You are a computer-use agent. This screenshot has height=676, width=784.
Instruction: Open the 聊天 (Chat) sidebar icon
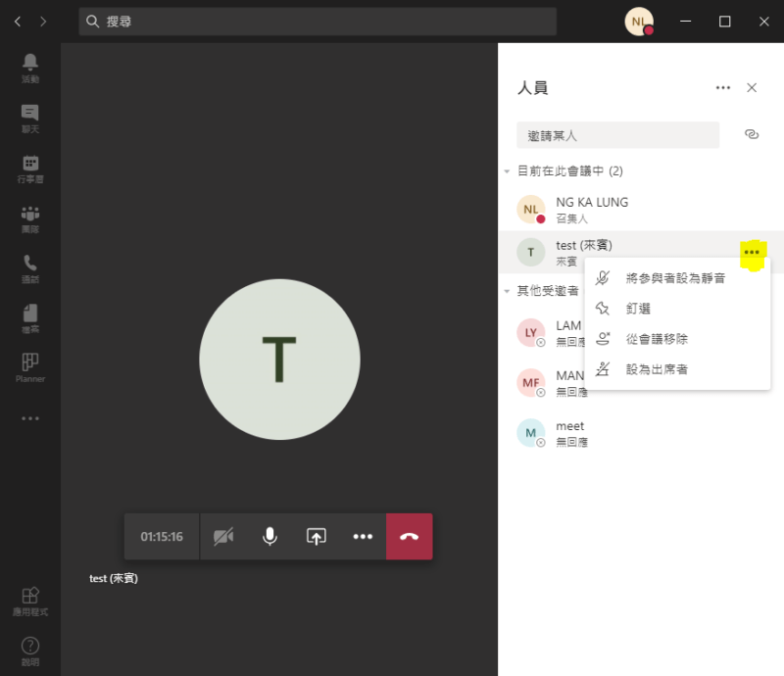(x=29, y=116)
